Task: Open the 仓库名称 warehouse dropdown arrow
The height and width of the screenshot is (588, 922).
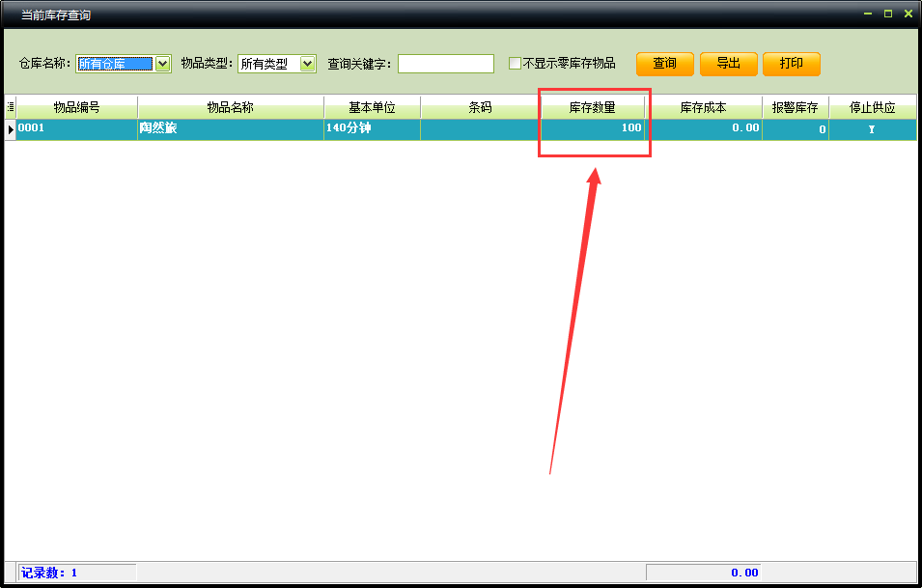Action: (163, 64)
